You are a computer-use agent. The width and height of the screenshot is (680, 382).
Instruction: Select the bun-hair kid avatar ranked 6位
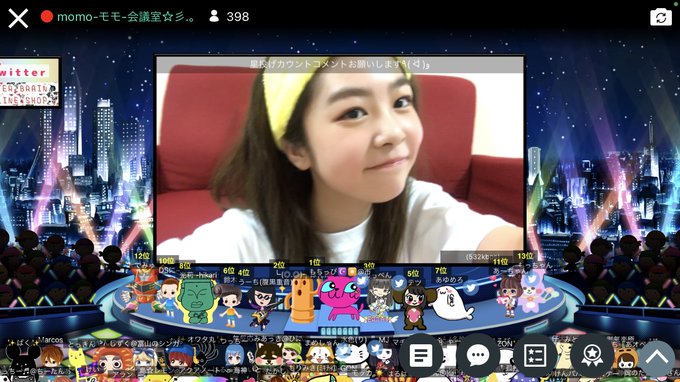click(x=229, y=306)
